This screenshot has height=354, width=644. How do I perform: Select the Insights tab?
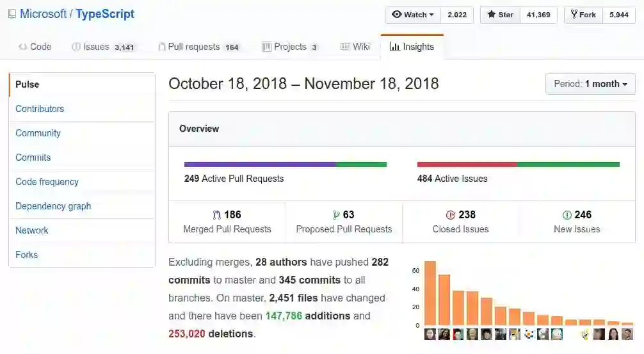click(x=412, y=47)
